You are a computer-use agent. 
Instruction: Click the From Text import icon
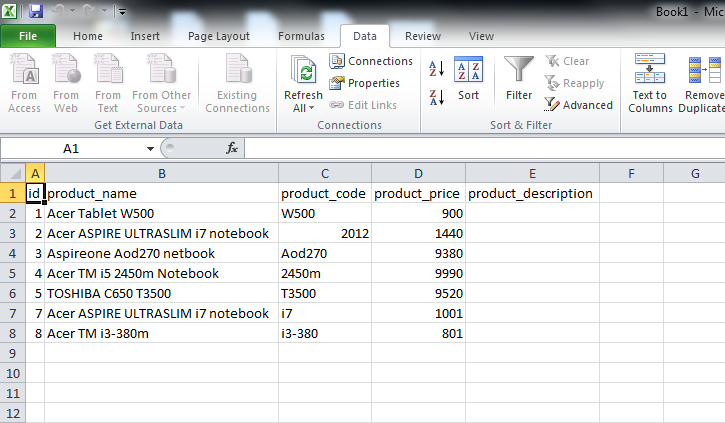coord(107,84)
